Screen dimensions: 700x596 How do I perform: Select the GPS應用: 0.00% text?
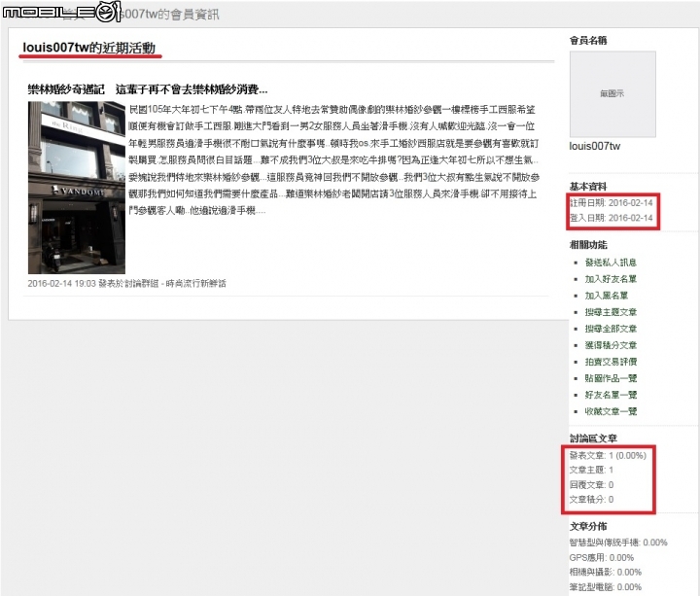602,558
